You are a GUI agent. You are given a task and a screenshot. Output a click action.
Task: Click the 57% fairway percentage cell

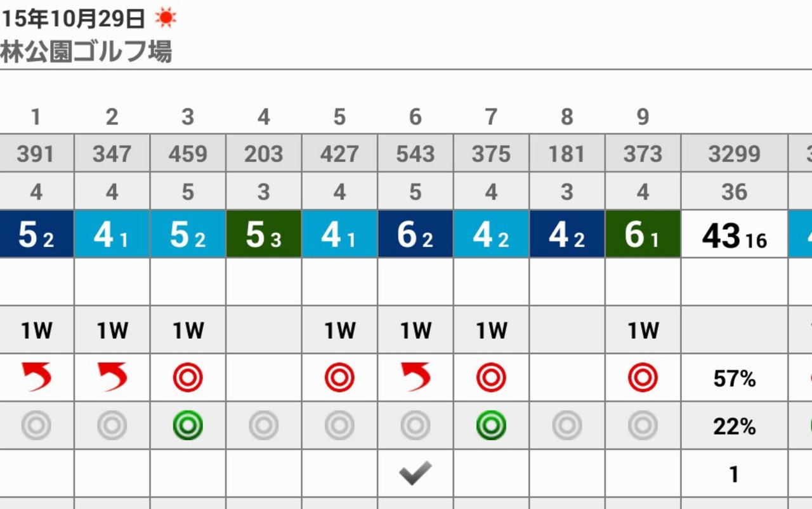(734, 379)
